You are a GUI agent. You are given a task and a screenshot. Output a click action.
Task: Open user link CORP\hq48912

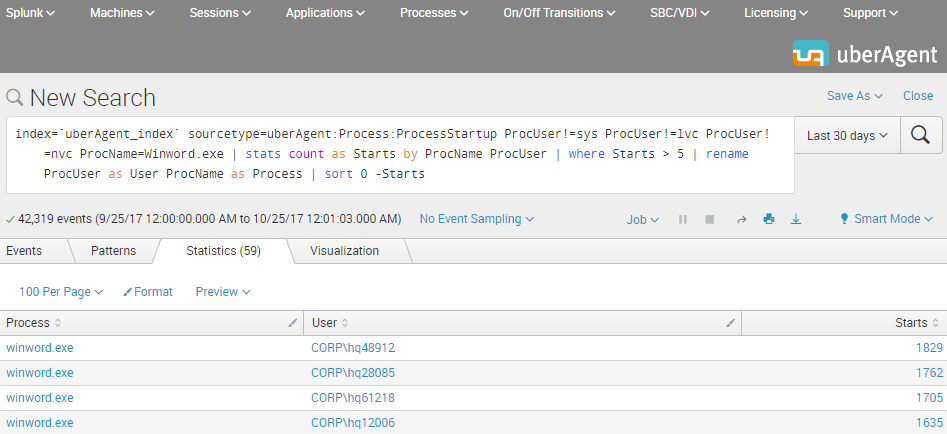click(353, 348)
